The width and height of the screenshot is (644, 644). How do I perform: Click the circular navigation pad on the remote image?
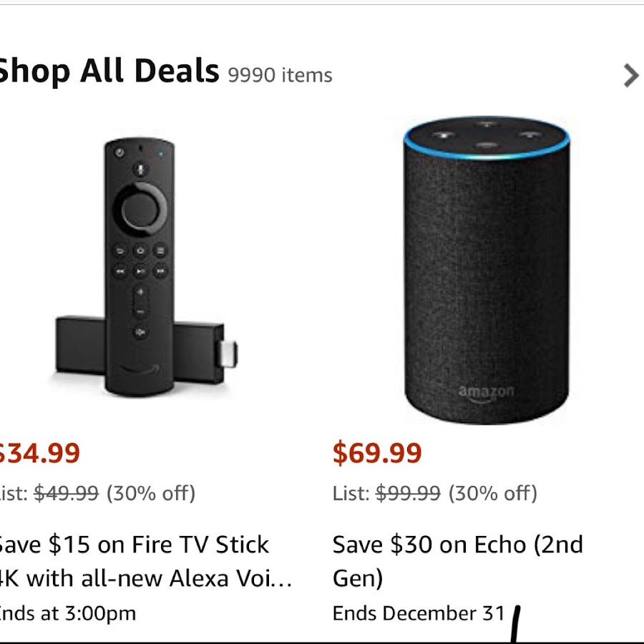click(140, 210)
